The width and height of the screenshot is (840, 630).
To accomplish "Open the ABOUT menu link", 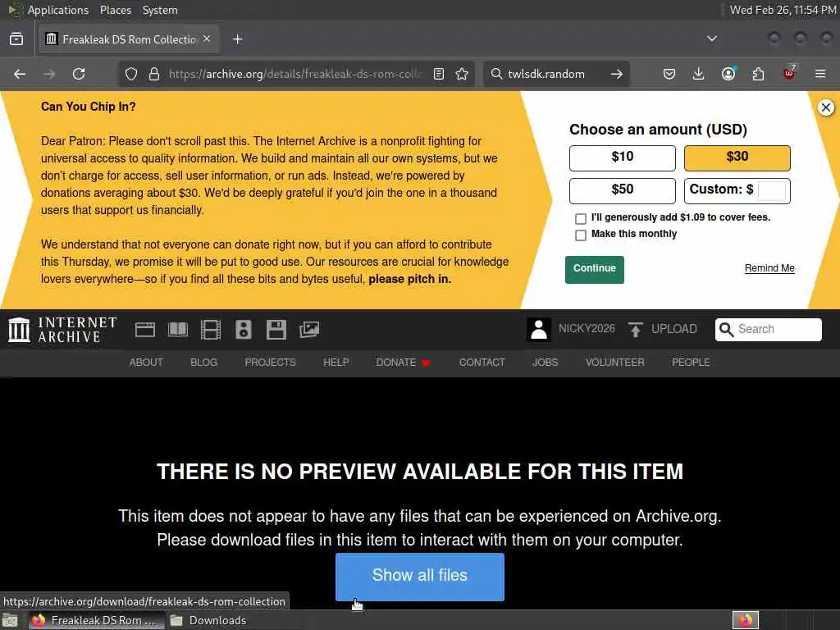I will [146, 363].
